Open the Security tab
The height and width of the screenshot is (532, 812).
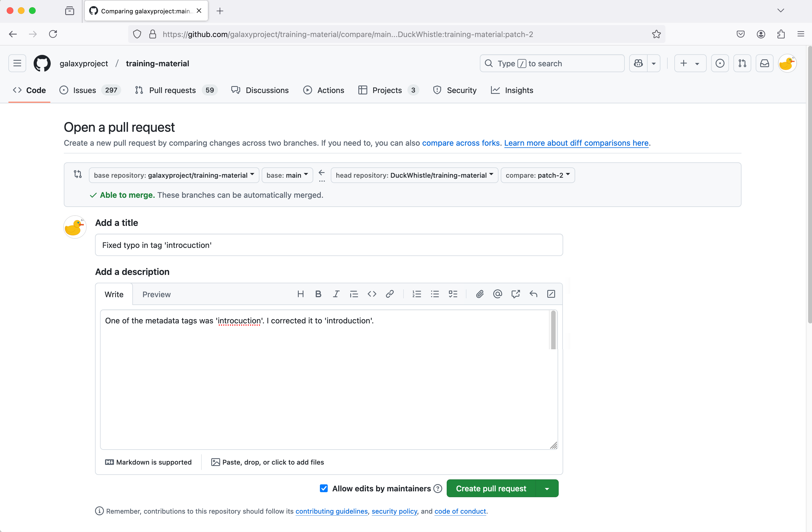[x=455, y=90]
